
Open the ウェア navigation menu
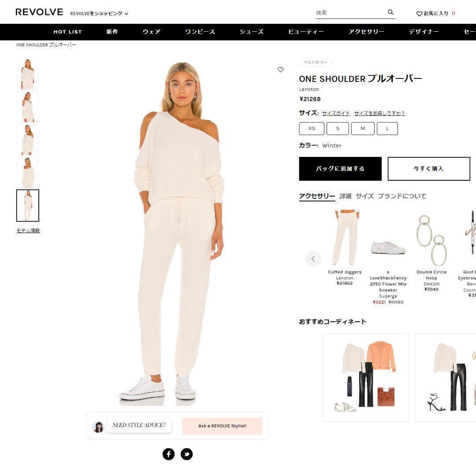(152, 32)
